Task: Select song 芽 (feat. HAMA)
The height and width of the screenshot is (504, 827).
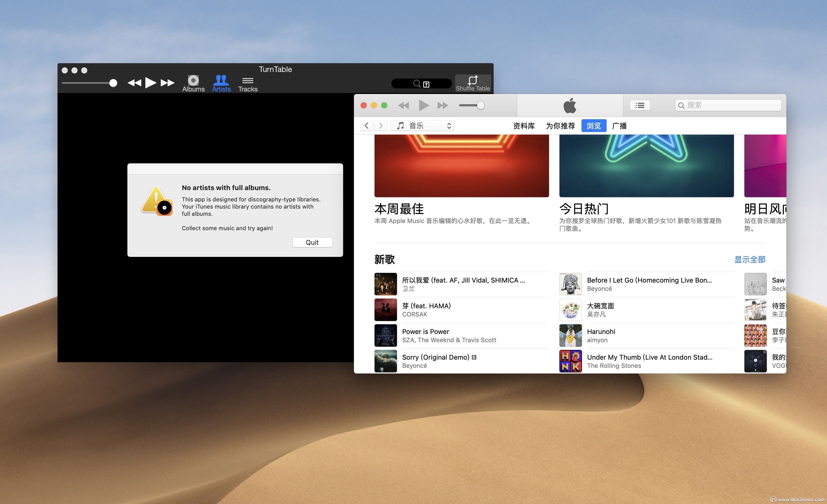Action: [426, 306]
